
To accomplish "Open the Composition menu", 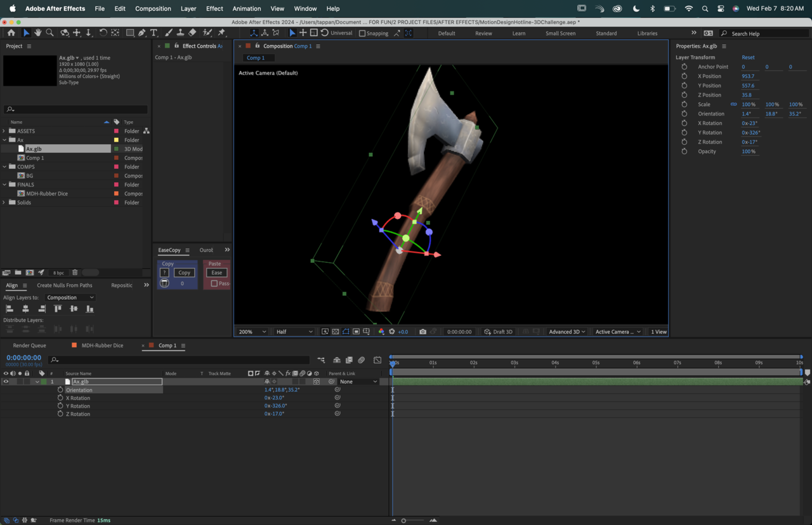I will click(x=153, y=8).
